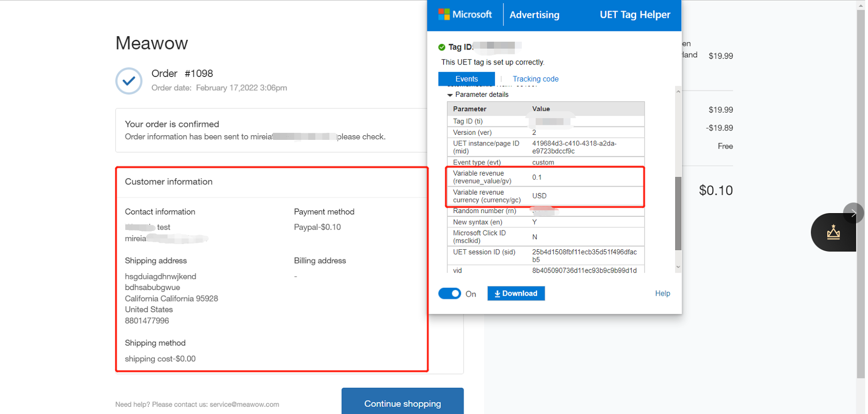Click the California California 95928 address line
Image resolution: width=868 pixels, height=414 pixels.
click(171, 299)
